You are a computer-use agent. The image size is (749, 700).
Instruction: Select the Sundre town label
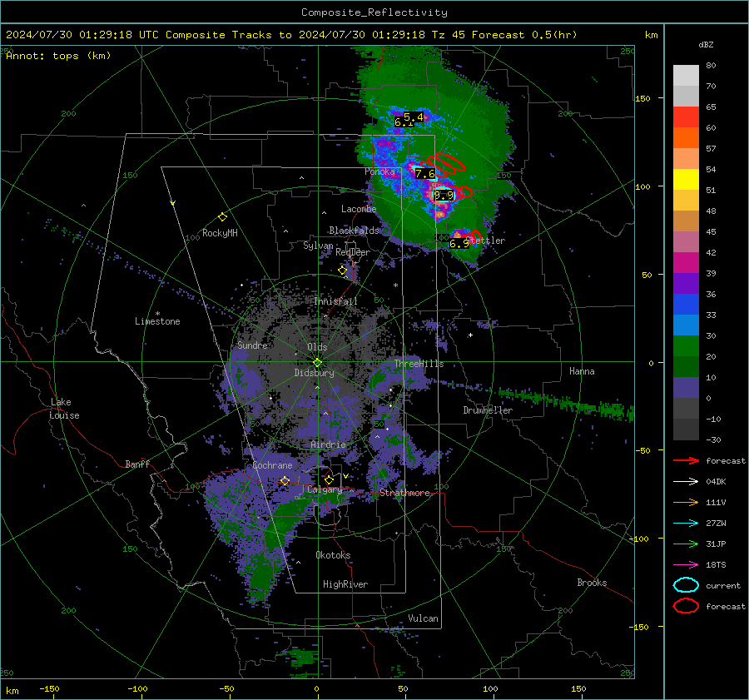click(252, 345)
